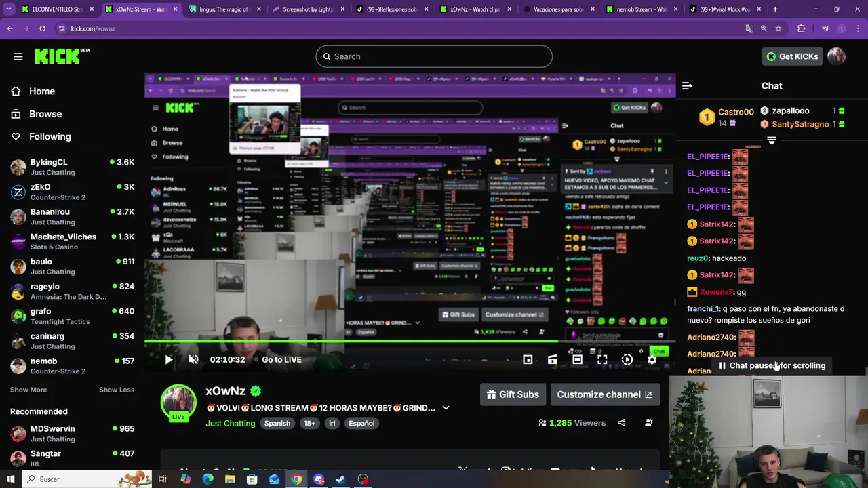Focus the Kick search field
The height and width of the screenshot is (488, 868).
click(x=434, y=56)
